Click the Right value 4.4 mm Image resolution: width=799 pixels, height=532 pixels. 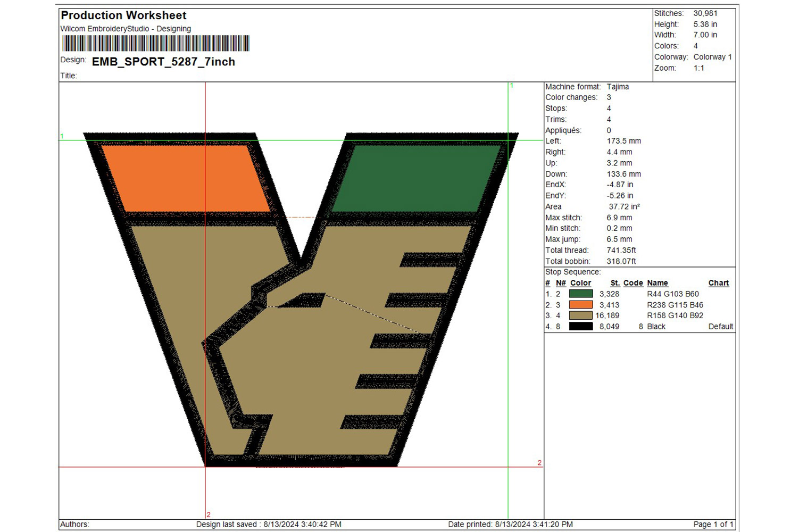[x=620, y=152]
